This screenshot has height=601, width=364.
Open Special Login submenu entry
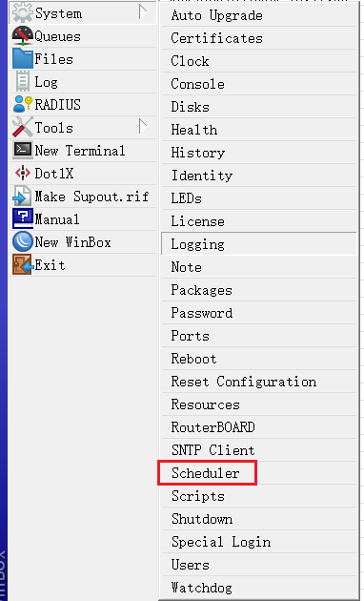tap(259, 542)
